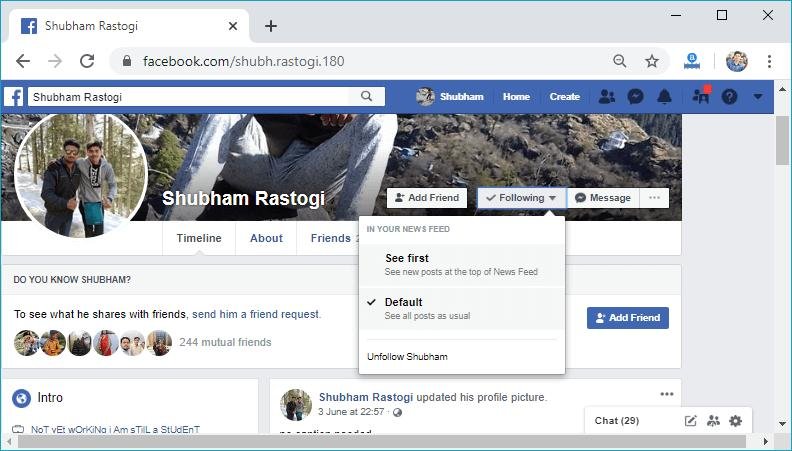Open the three-dot more button on cover
Screen dimensions: 792x451
(x=655, y=198)
